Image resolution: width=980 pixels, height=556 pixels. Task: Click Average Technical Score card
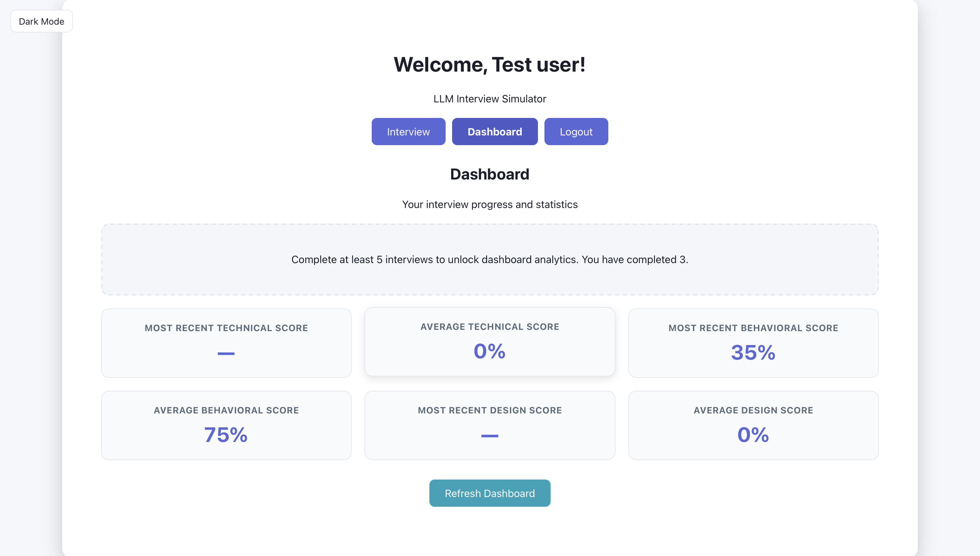coord(489,342)
